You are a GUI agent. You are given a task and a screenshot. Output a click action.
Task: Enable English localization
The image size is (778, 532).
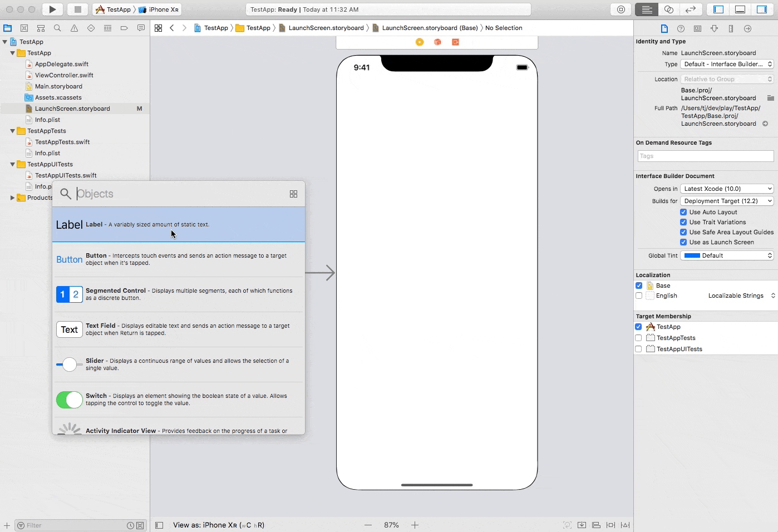coord(638,295)
